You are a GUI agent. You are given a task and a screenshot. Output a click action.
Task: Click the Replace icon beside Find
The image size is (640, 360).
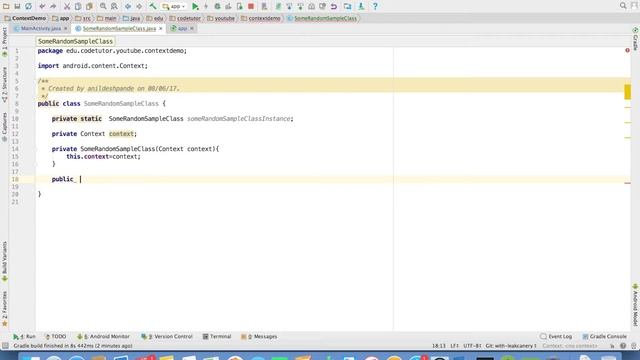click(x=114, y=6)
